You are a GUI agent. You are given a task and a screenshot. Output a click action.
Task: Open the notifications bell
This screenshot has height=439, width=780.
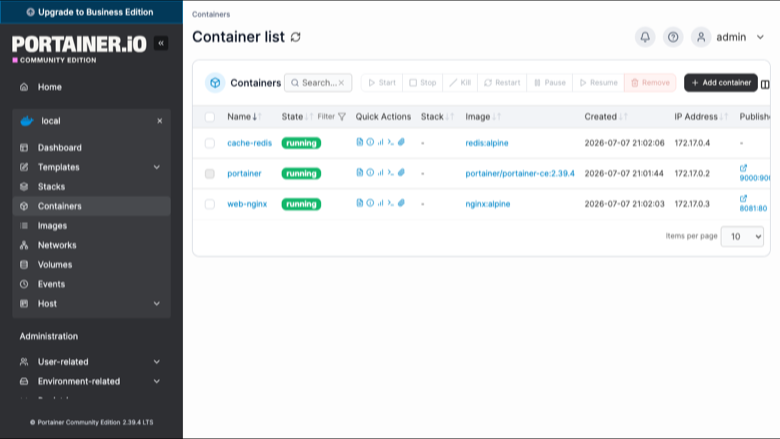tap(645, 37)
